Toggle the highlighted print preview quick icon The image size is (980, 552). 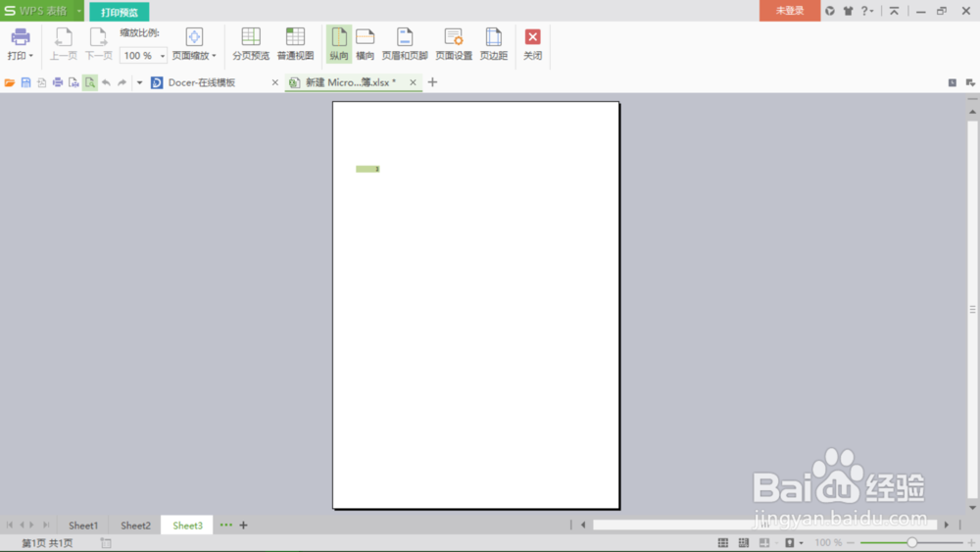tap(90, 82)
